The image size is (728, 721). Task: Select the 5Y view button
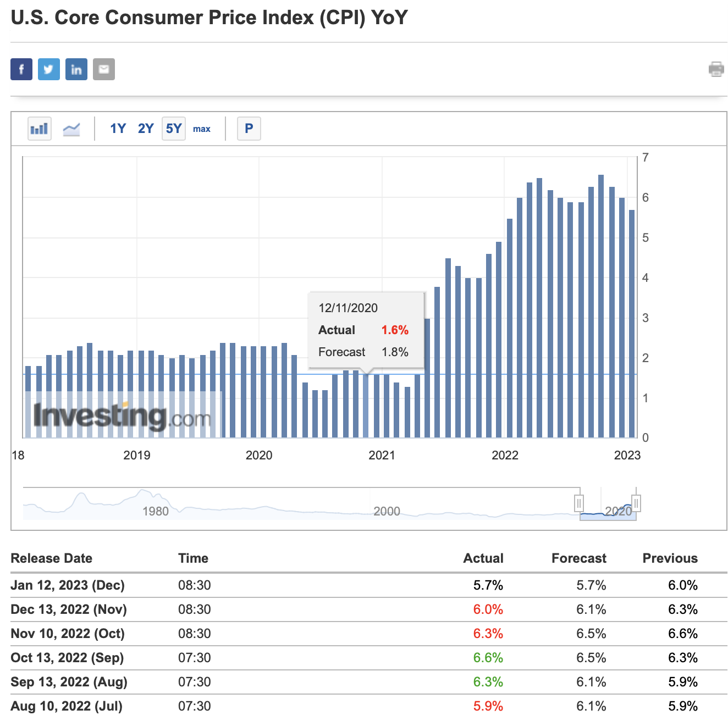click(x=173, y=128)
